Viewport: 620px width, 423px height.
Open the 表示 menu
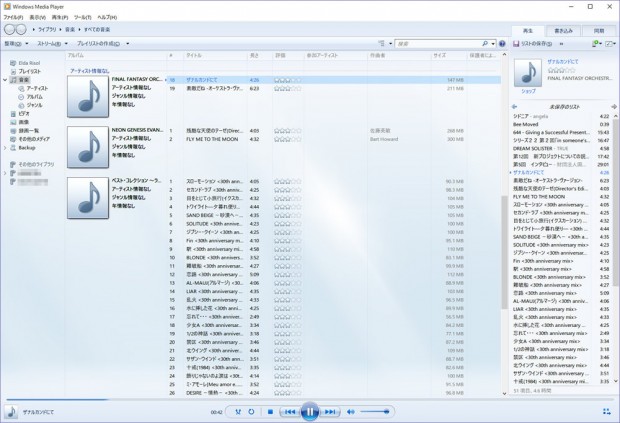tap(37, 17)
